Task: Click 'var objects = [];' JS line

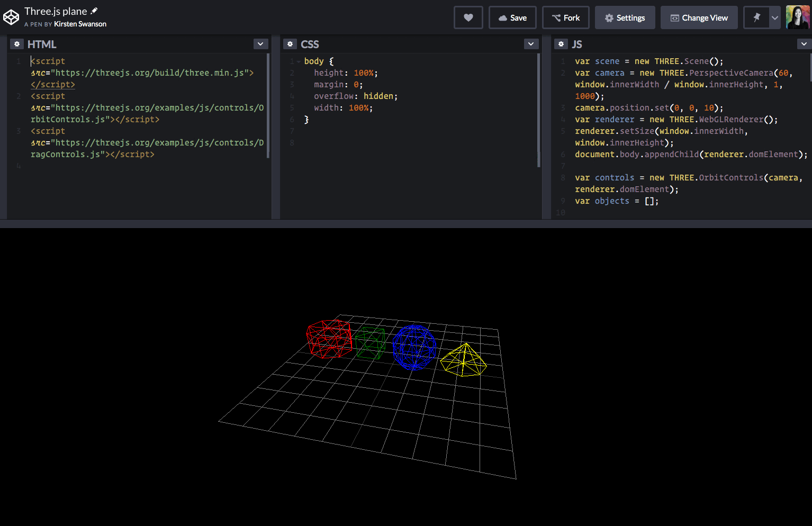Action: point(617,201)
